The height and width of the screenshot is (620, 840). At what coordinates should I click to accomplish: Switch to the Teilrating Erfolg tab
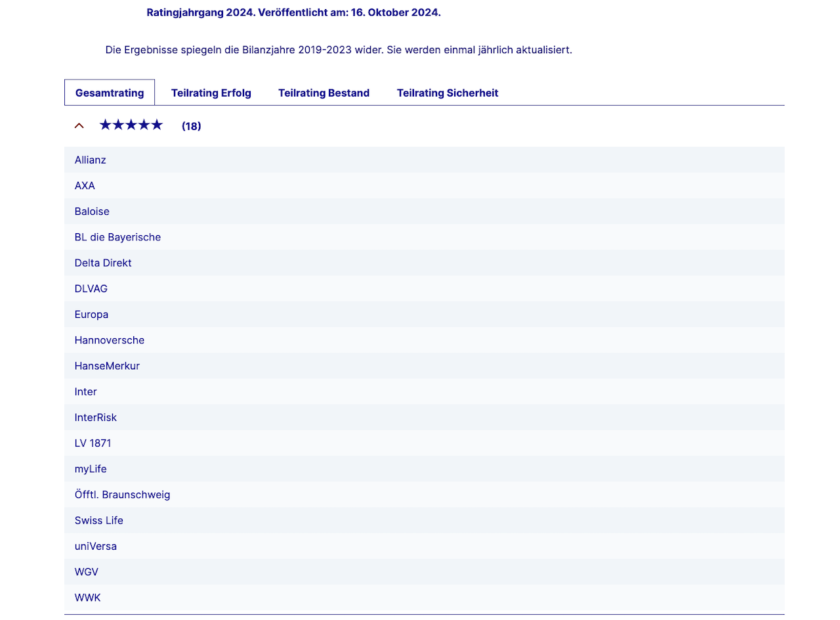point(211,93)
